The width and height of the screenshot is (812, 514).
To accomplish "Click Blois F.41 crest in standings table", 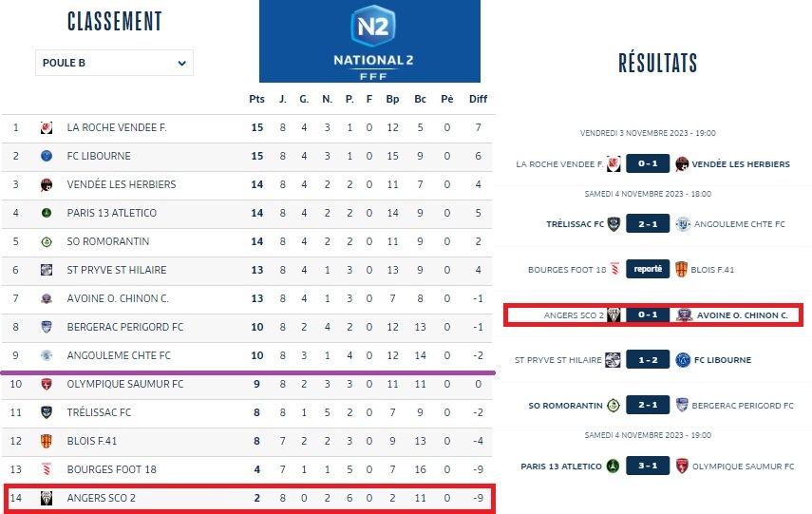I will point(46,441).
